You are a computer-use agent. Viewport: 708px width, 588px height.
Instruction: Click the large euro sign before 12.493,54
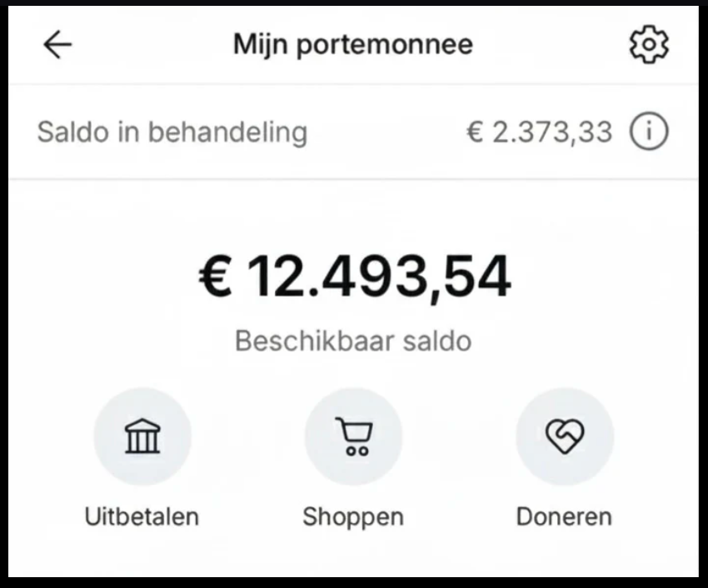pyautogui.click(x=216, y=277)
